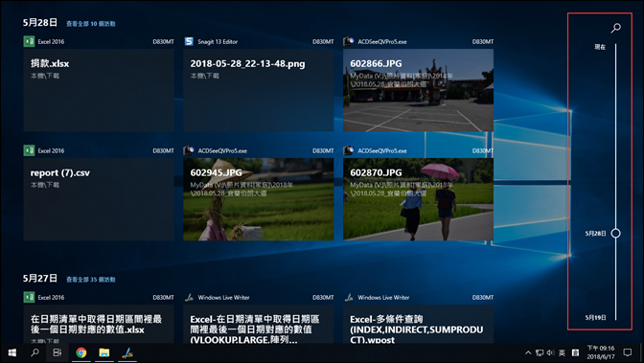Switch to Windows Live Writer on taskbar
The height and width of the screenshot is (363, 644).
click(127, 352)
